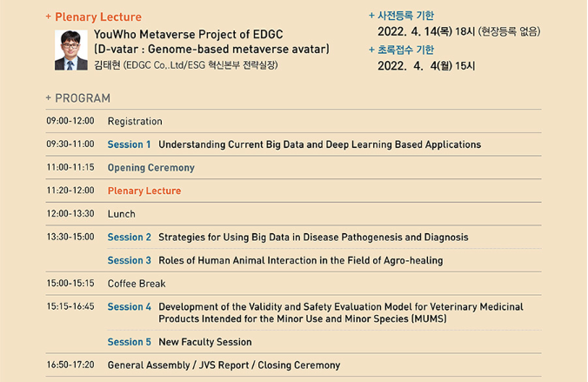Image resolution: width=588 pixels, height=382 pixels.
Task: Click the orange Plenary Lecture program entry
Action: [x=144, y=191]
